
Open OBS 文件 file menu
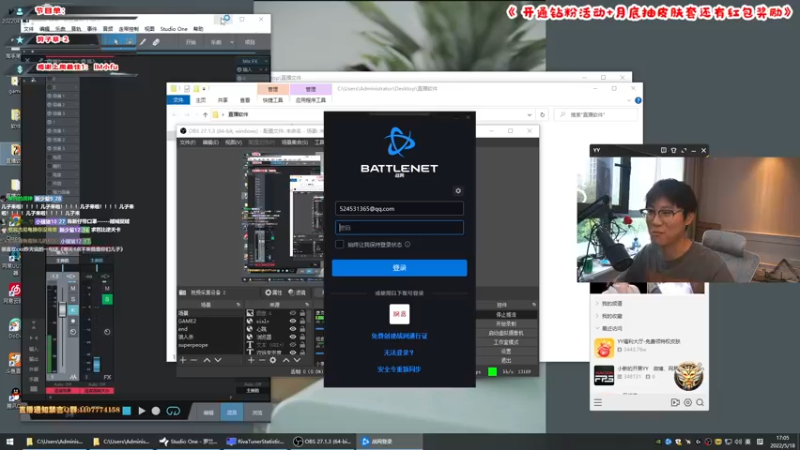click(187, 142)
